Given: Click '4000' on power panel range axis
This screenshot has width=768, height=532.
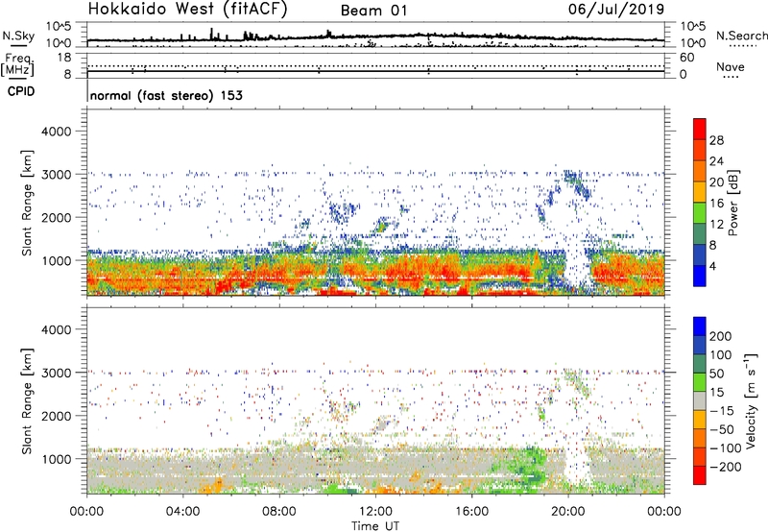Looking at the screenshot, I should coord(56,132).
